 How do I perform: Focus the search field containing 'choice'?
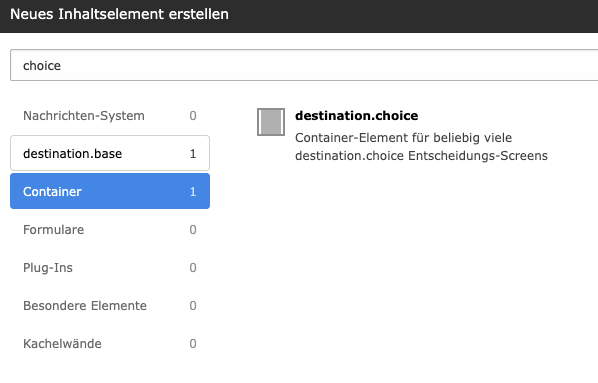pos(304,65)
